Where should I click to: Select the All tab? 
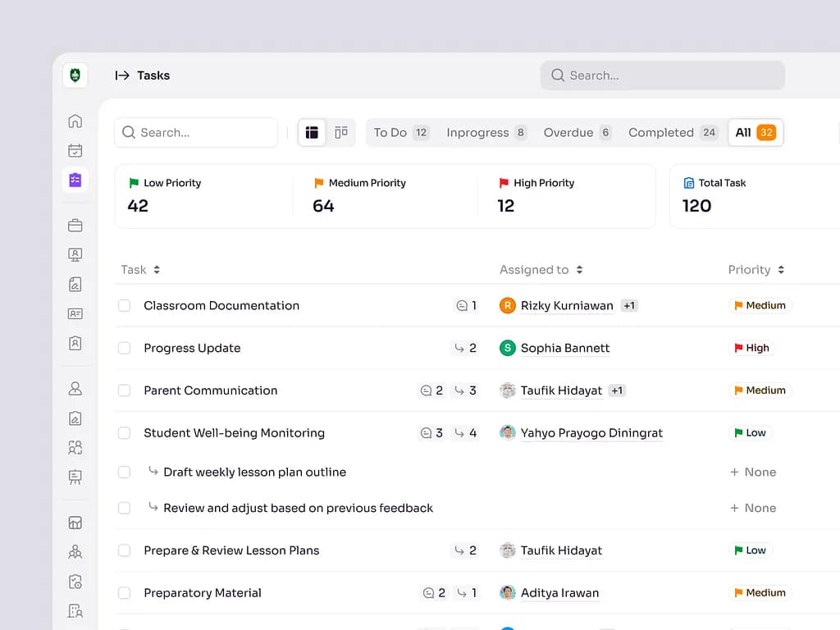click(x=756, y=132)
